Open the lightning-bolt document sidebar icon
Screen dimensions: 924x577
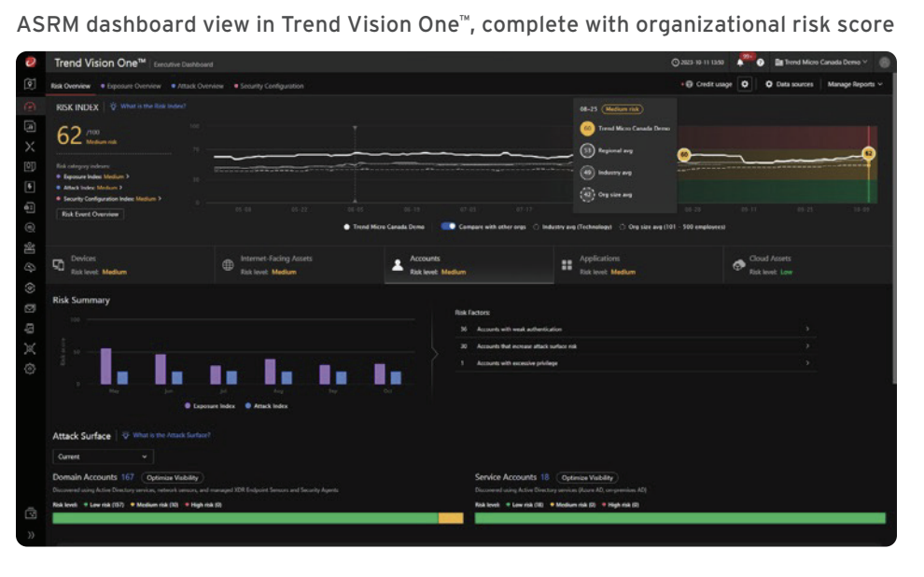(30, 187)
